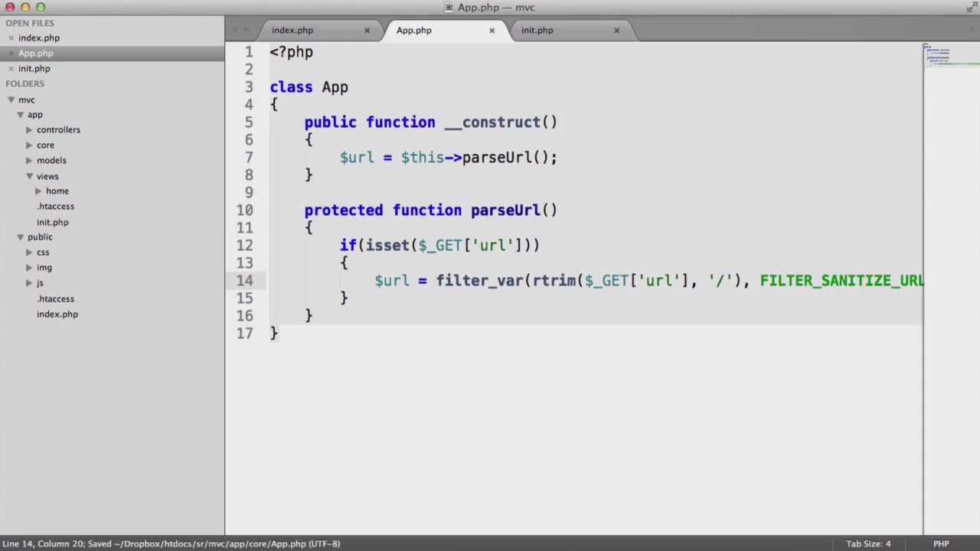The image size is (980, 551).
Task: Click line number 14 in gutter
Action: 245,281
